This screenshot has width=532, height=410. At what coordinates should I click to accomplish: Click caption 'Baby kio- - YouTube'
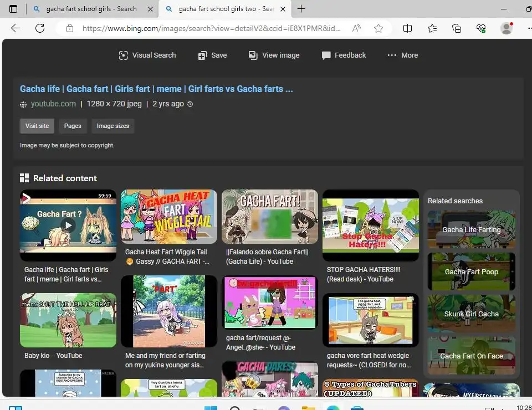pyautogui.click(x=53, y=355)
